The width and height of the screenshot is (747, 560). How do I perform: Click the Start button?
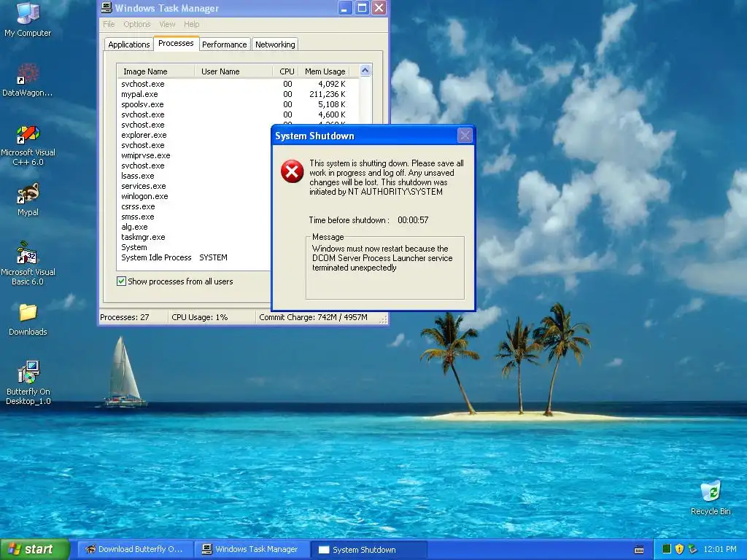[35, 550]
